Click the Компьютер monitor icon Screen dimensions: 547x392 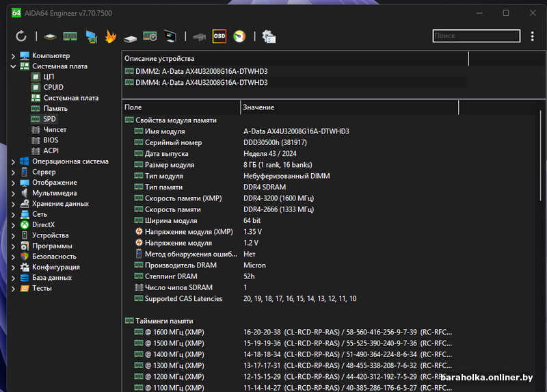pyautogui.click(x=25, y=55)
